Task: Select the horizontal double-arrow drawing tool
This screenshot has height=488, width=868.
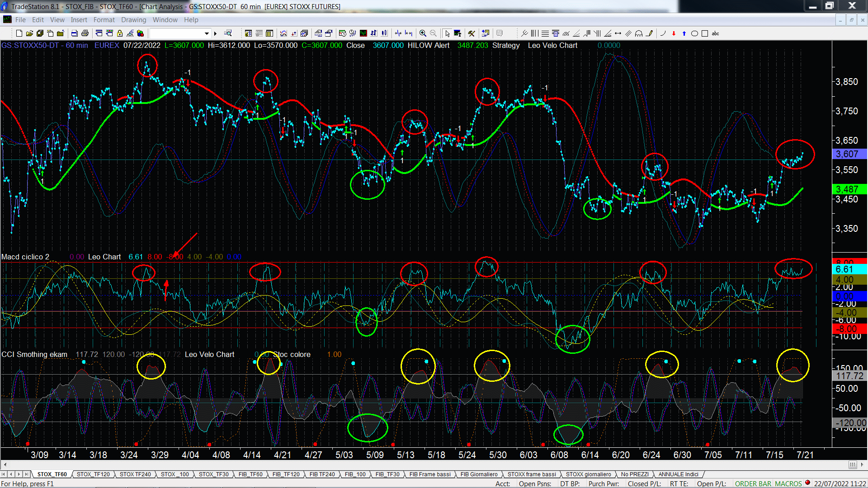Action: [x=618, y=33]
